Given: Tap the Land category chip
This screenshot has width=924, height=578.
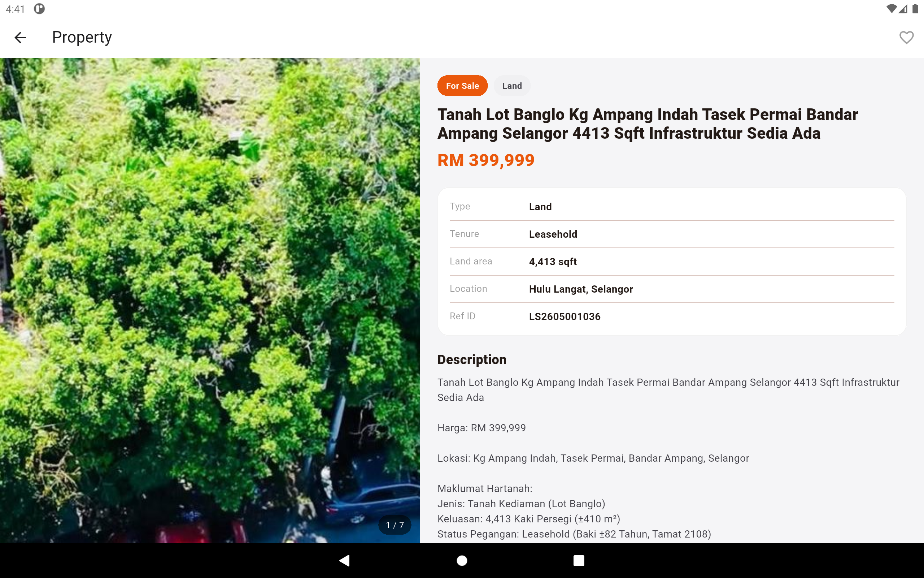Looking at the screenshot, I should click(x=512, y=86).
